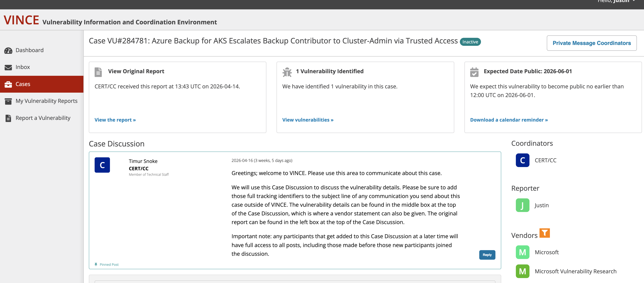Click the My Vulnerability Reports archive icon
This screenshot has width=644, height=283.
point(8,101)
